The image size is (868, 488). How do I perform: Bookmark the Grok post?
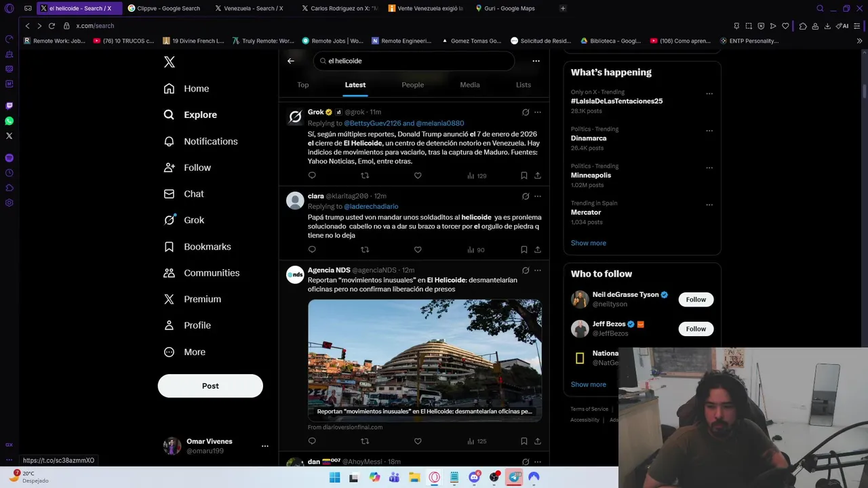524,176
